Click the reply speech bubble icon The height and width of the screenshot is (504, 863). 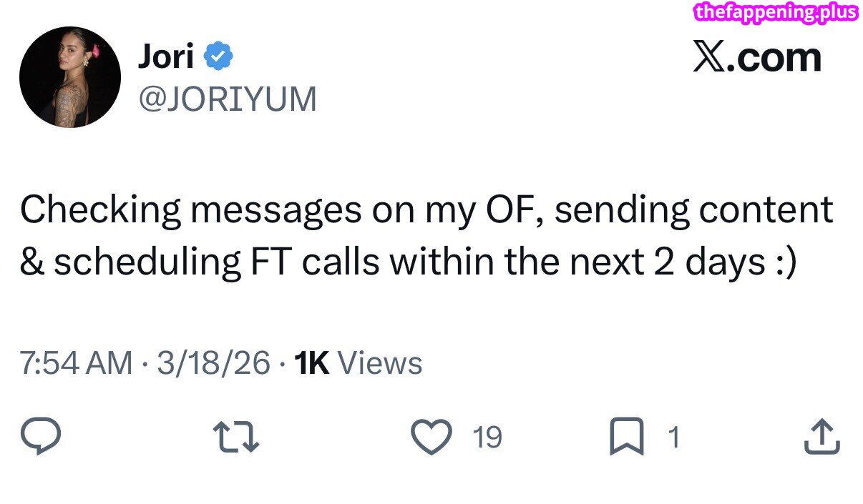click(x=42, y=437)
